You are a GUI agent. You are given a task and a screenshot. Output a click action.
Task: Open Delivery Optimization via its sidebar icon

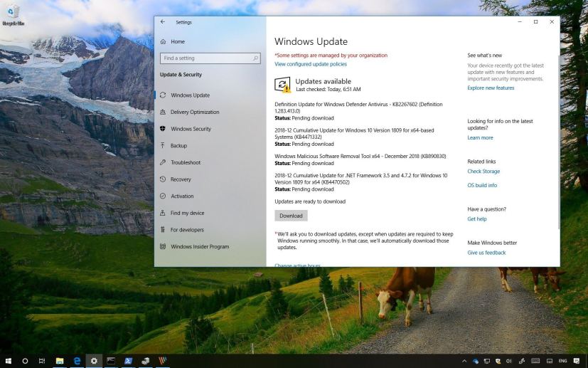163,112
